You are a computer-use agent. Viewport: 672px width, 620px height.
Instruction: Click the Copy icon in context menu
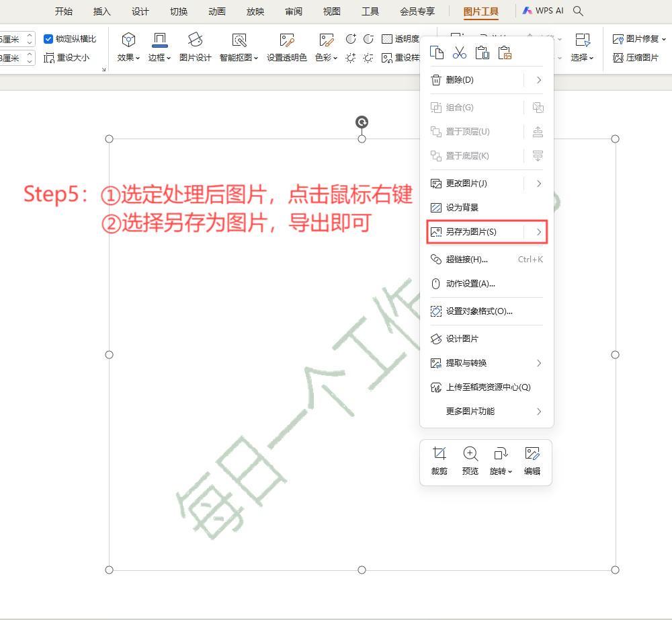click(436, 52)
